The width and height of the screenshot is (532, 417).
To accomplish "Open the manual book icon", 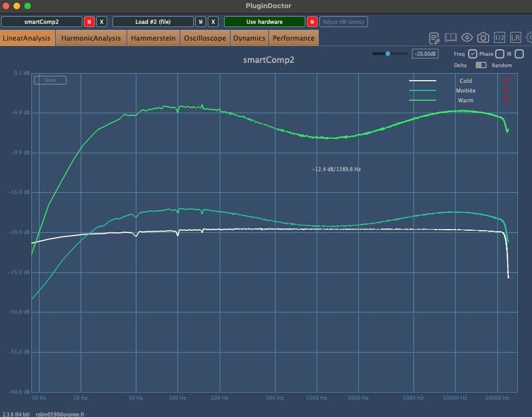I will click(x=451, y=37).
